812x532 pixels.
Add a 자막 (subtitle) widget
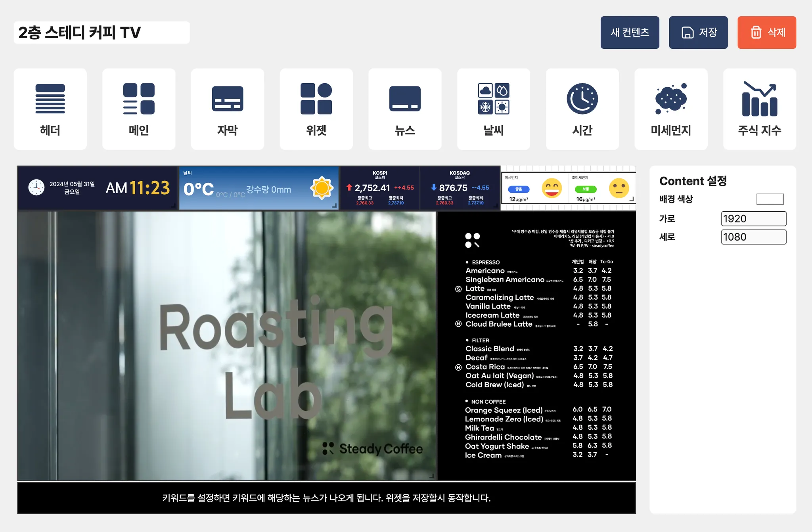pyautogui.click(x=227, y=109)
